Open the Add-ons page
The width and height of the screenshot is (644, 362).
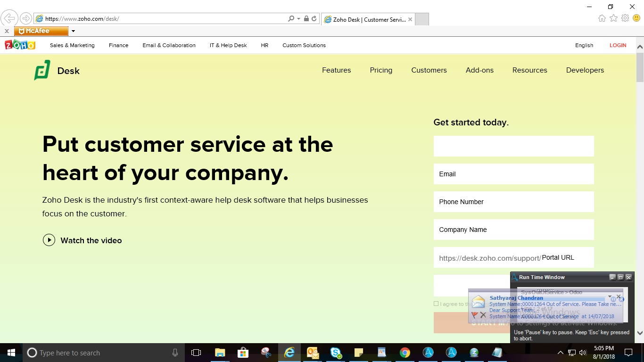[x=479, y=70]
